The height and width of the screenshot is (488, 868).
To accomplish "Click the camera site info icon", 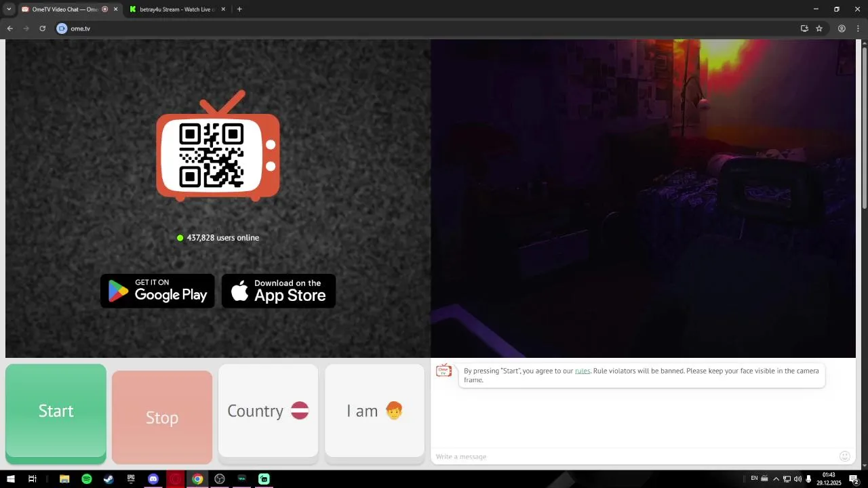I will (62, 28).
